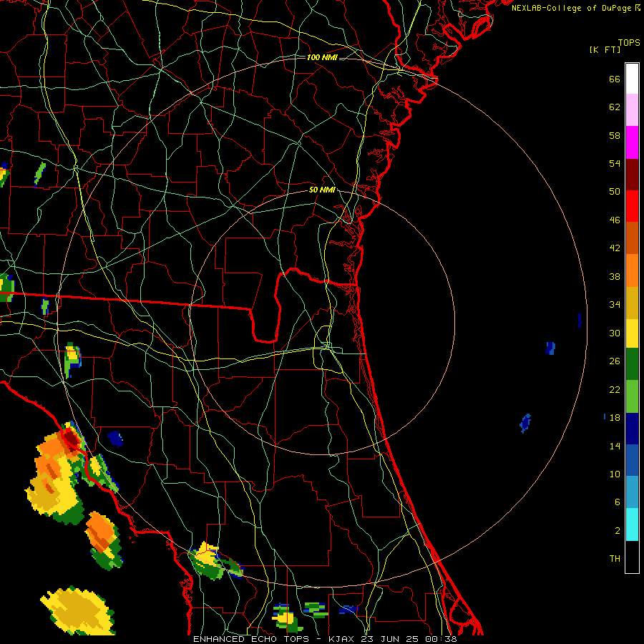The width and height of the screenshot is (644, 644).
Task: Click the "66" legend value
Action: tap(615, 79)
